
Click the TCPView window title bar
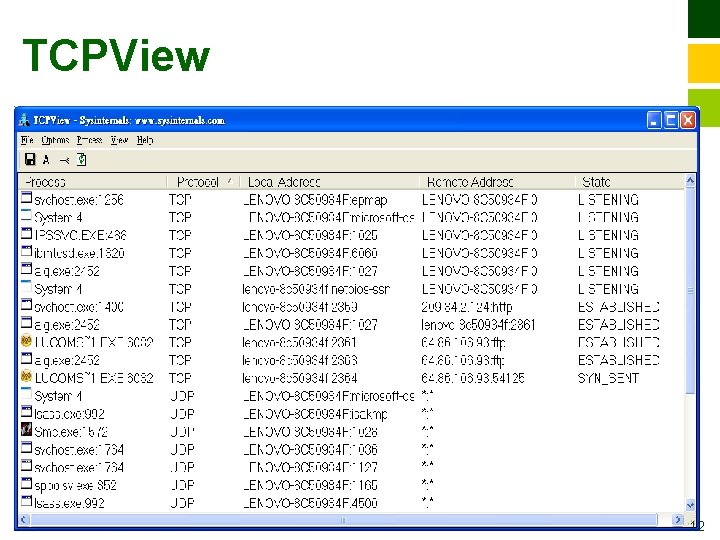pos(356,120)
